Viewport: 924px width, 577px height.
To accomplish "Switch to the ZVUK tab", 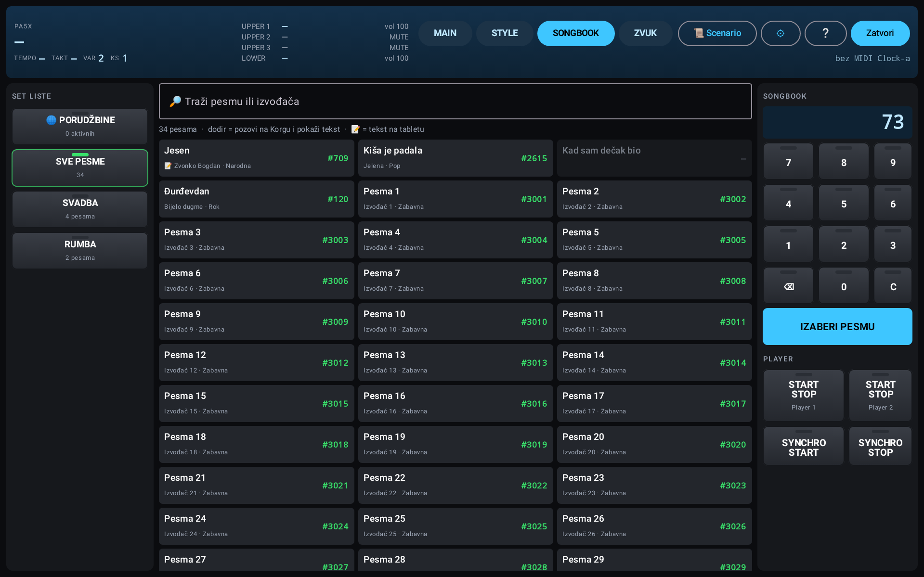I will click(x=645, y=33).
